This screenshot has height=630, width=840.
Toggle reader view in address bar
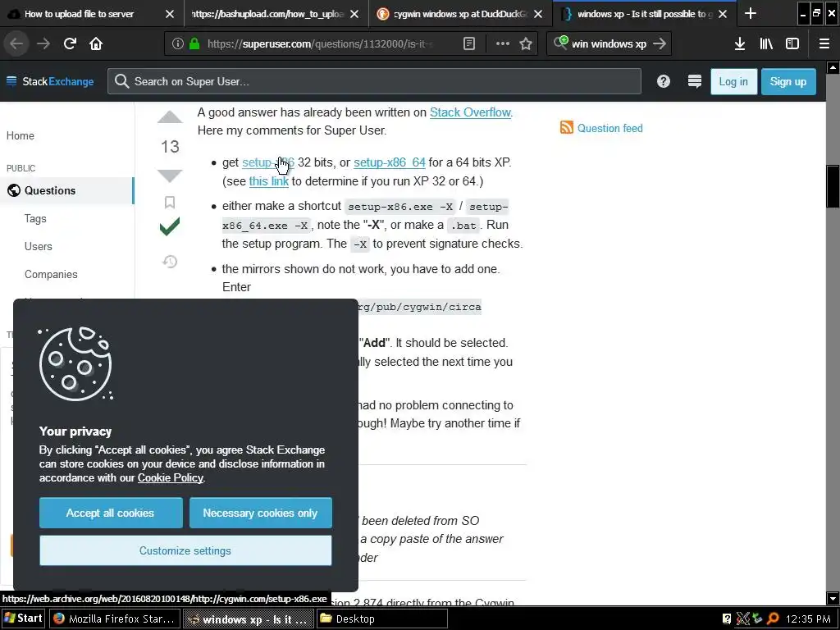pos(468,44)
